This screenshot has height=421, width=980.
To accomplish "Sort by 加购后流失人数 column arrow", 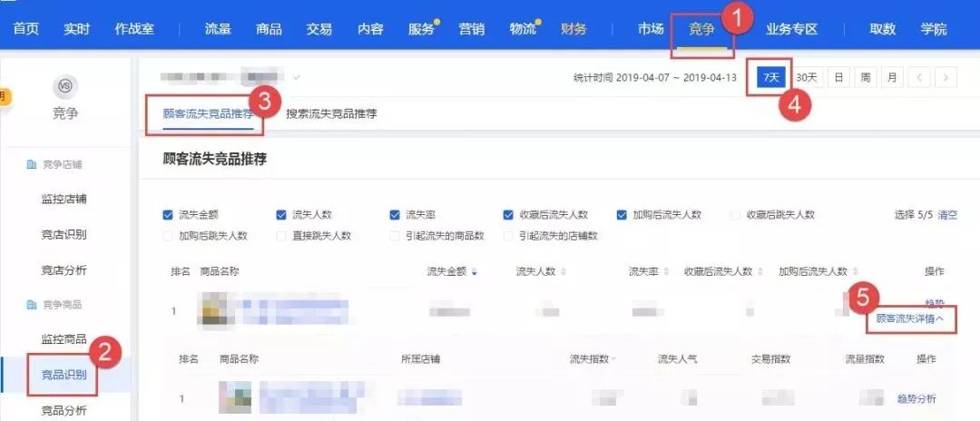I will pos(855,271).
